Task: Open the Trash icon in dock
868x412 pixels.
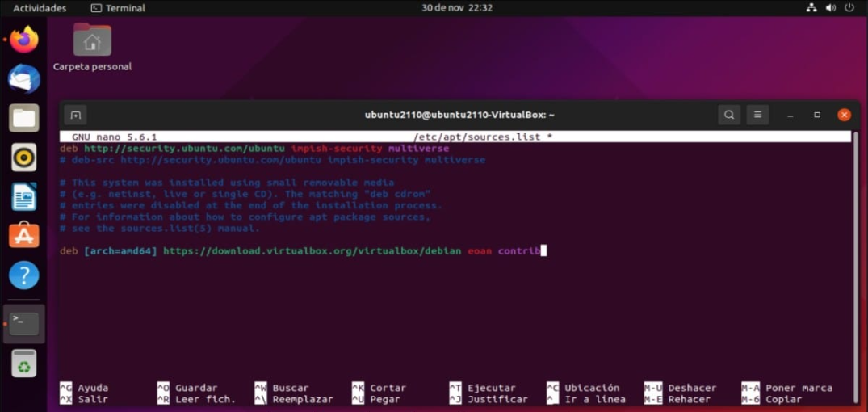Action: (23, 364)
